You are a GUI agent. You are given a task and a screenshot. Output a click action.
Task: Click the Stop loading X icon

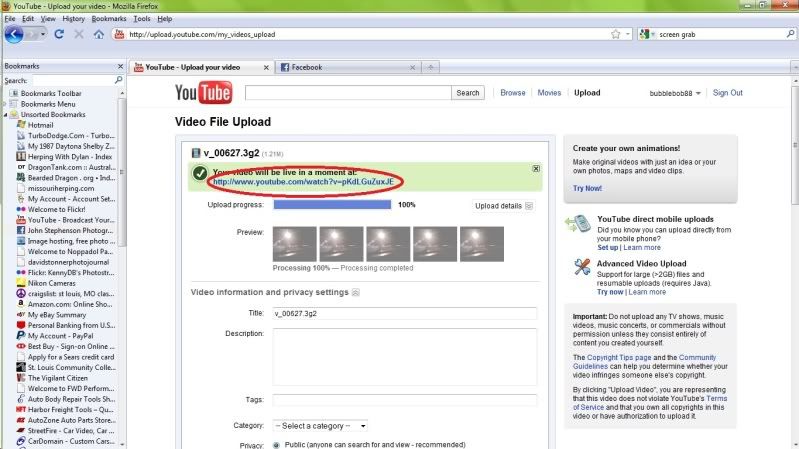tap(79, 34)
